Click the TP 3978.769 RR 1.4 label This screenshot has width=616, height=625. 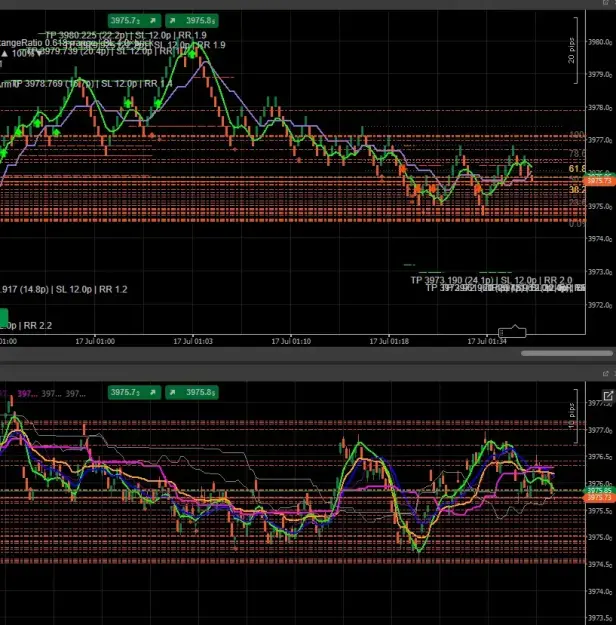[92, 84]
